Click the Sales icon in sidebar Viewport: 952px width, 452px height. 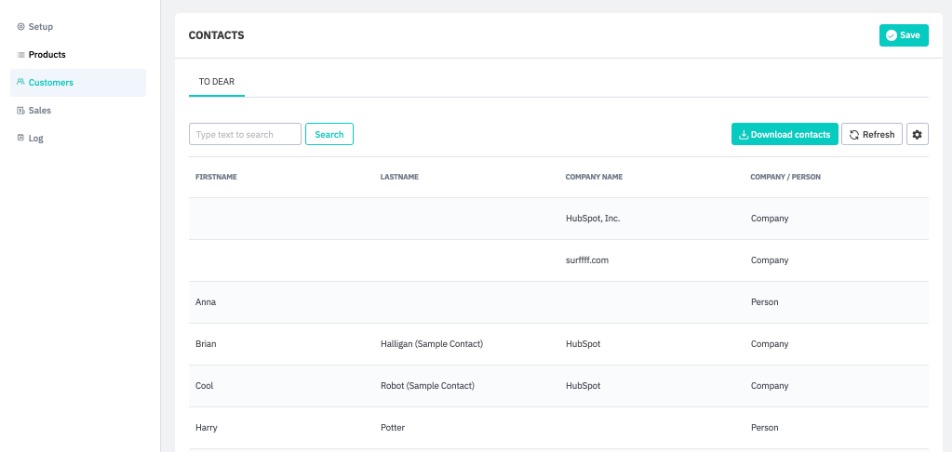21,111
